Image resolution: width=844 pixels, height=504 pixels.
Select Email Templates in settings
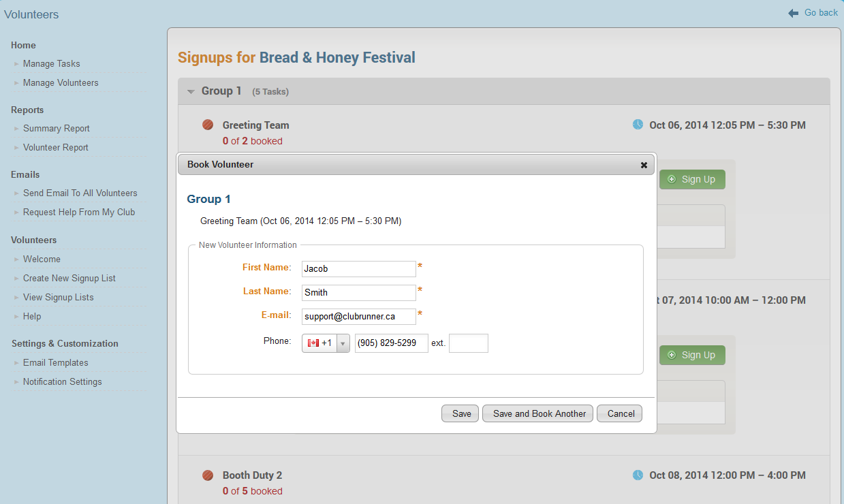click(x=56, y=363)
